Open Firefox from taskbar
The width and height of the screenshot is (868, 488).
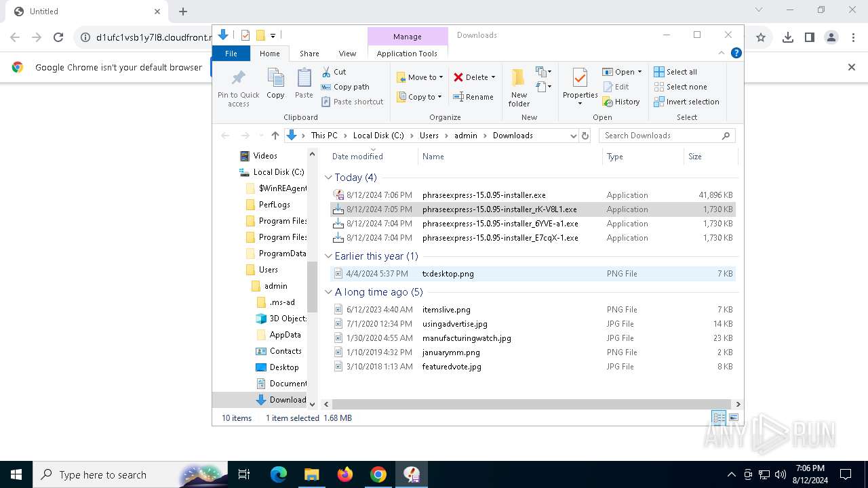pos(345,474)
